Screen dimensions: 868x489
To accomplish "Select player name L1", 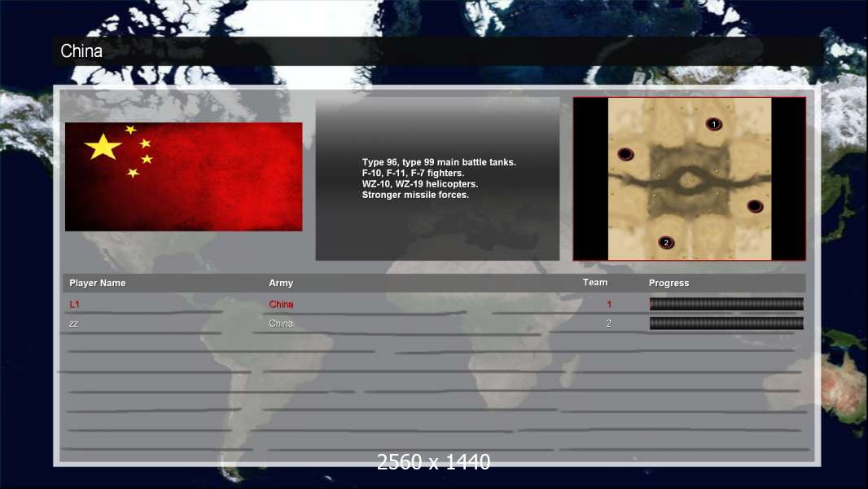I will pyautogui.click(x=74, y=304).
